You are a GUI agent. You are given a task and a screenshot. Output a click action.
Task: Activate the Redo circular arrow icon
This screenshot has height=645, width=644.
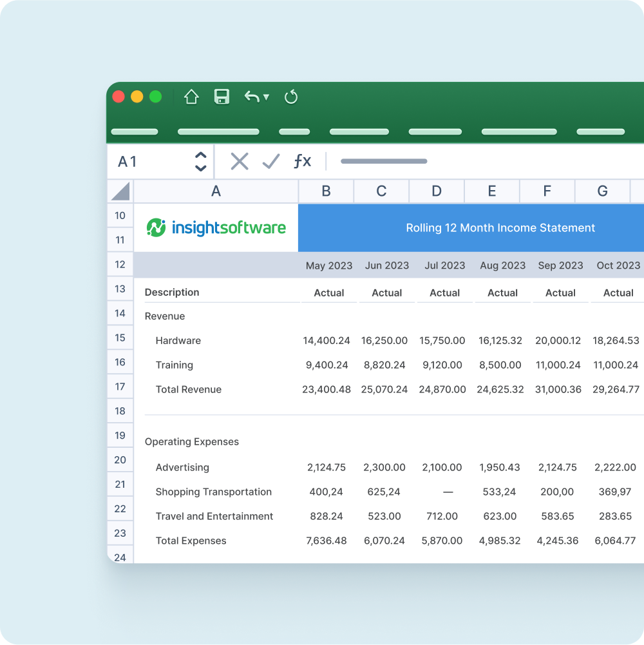click(291, 96)
